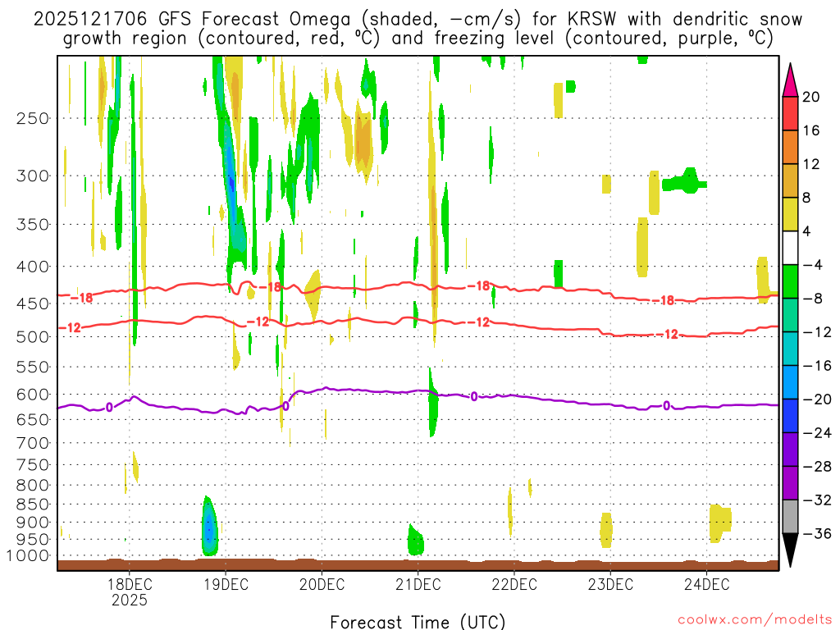This screenshot has width=840, height=630.
Task: Click the coolwx.com/modelts link text
Action: [x=755, y=620]
